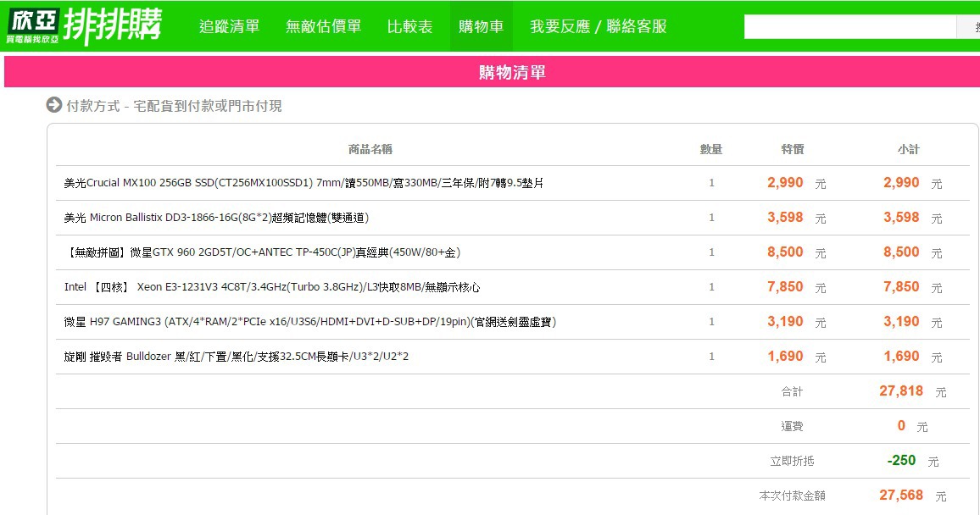
Task: Click quantity 1 in the Bulldozer case row
Action: pos(711,357)
